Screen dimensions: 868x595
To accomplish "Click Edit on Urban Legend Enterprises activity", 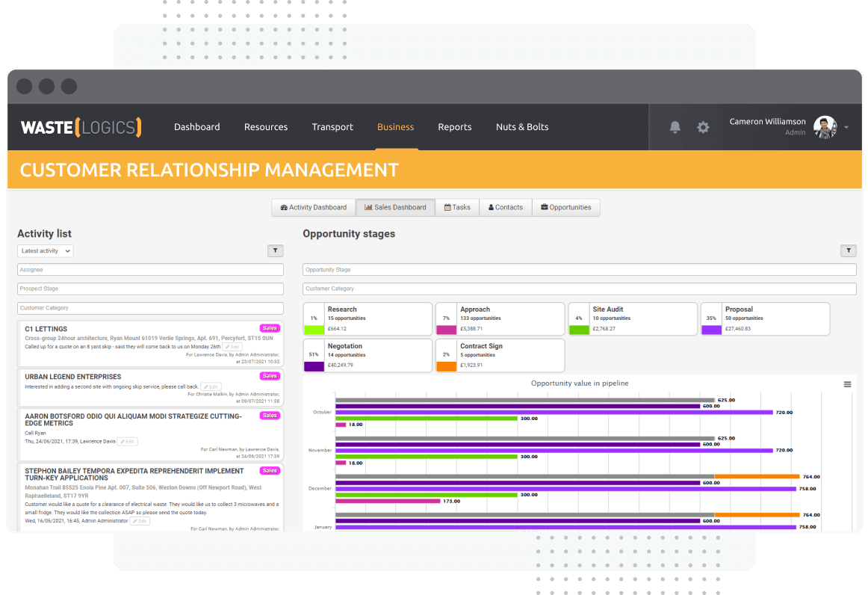I will 211,386.
